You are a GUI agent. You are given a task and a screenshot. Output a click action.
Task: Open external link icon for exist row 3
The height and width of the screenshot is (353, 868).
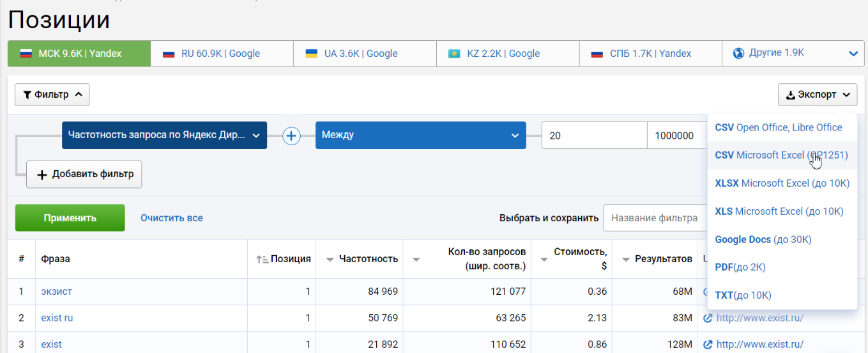[x=708, y=345]
